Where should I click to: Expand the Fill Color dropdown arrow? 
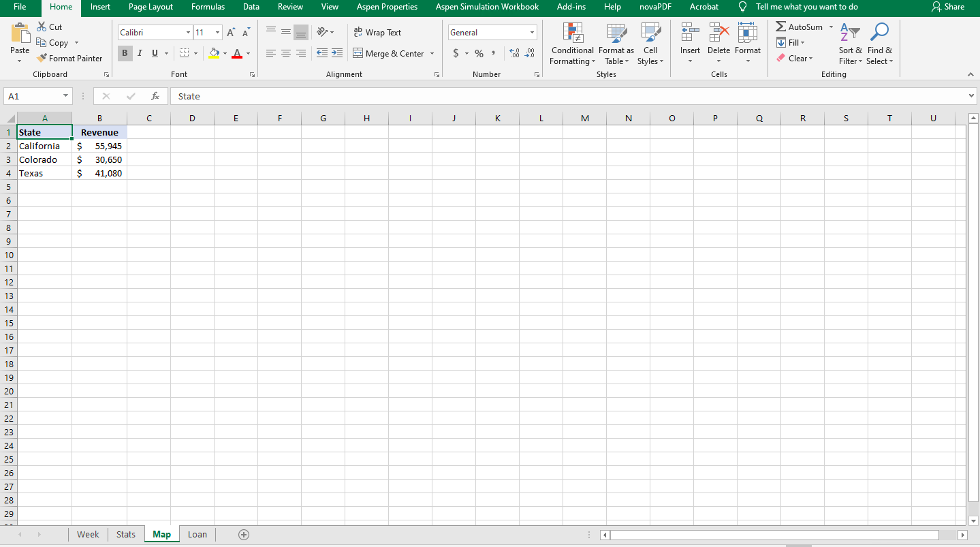225,53
